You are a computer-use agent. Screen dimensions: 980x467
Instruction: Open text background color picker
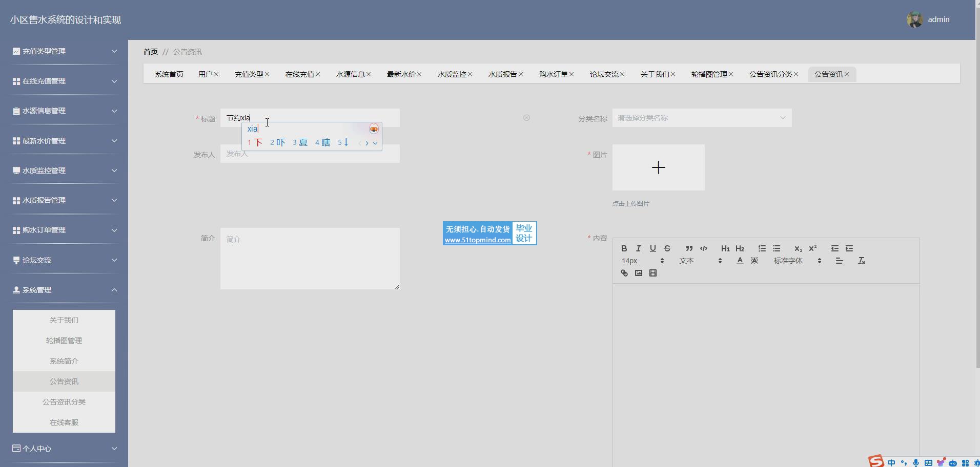click(754, 261)
